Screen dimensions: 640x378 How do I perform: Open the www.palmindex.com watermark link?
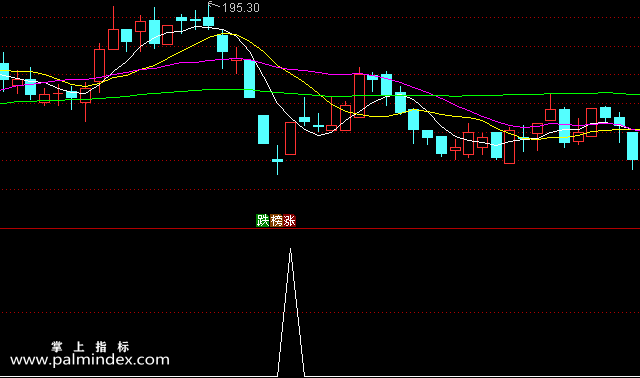pos(90,360)
